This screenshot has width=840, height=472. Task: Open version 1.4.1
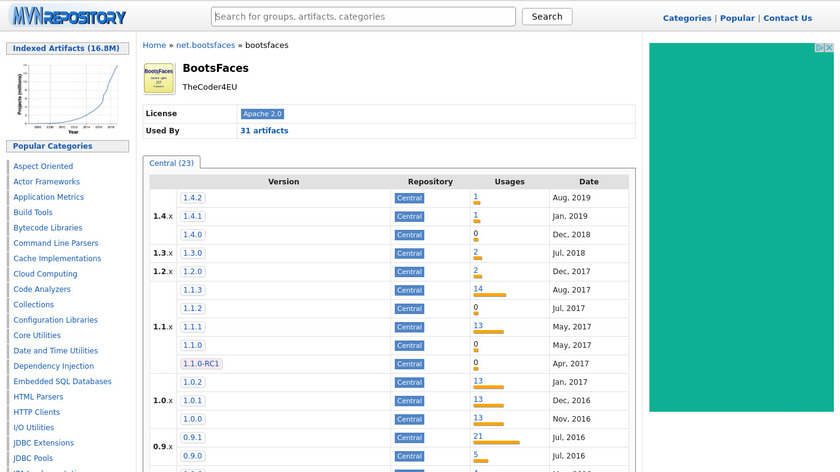pos(192,216)
